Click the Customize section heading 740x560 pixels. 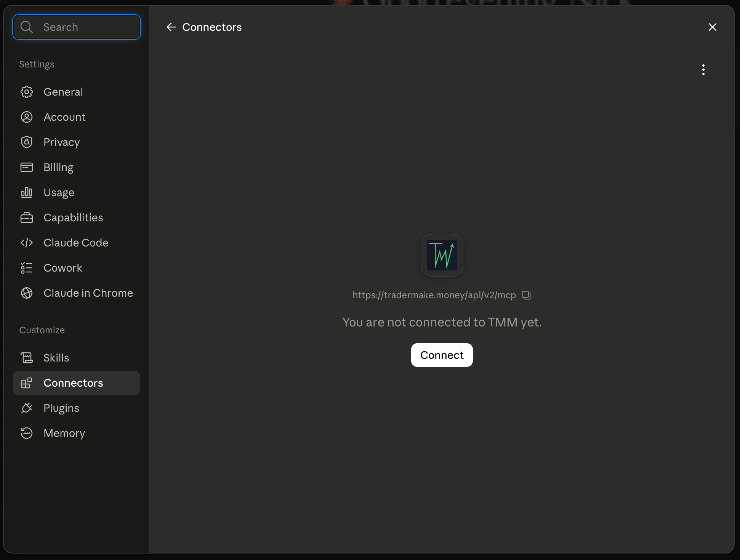tap(42, 330)
